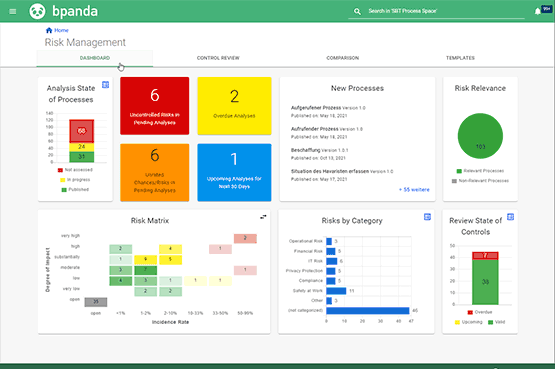Image resolution: width=555 pixels, height=369 pixels.
Task: Switch to the Dashboard tab
Action: pyautogui.click(x=95, y=58)
